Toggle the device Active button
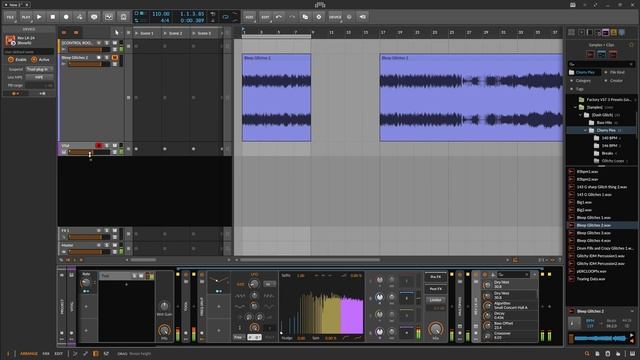 point(34,60)
